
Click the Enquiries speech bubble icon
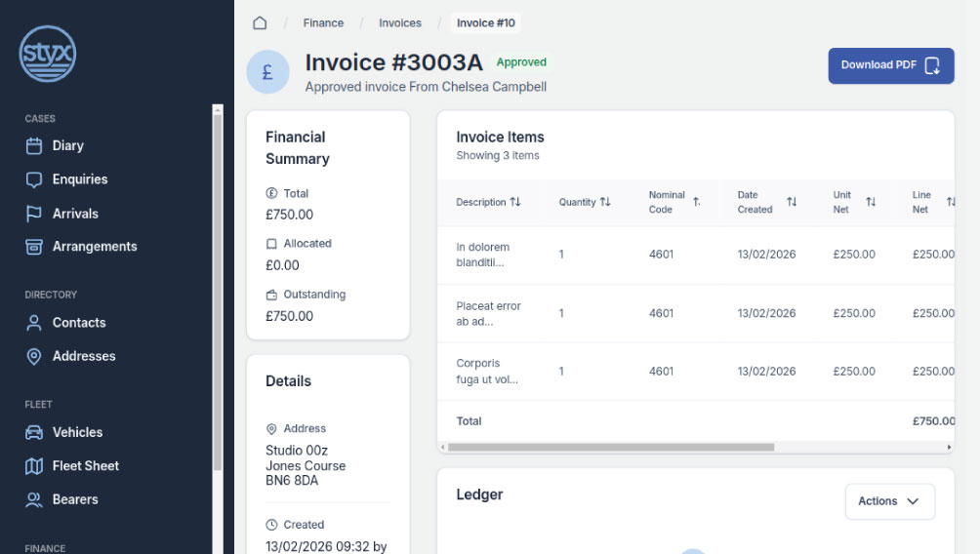(34, 179)
